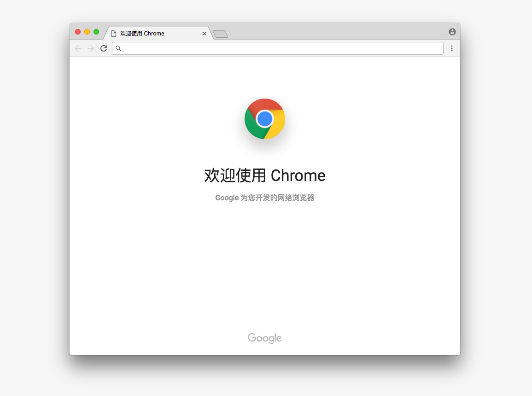Screen dimensions: 532x396
Task: Click the bold Google word in the subtitle
Action: coord(227,198)
